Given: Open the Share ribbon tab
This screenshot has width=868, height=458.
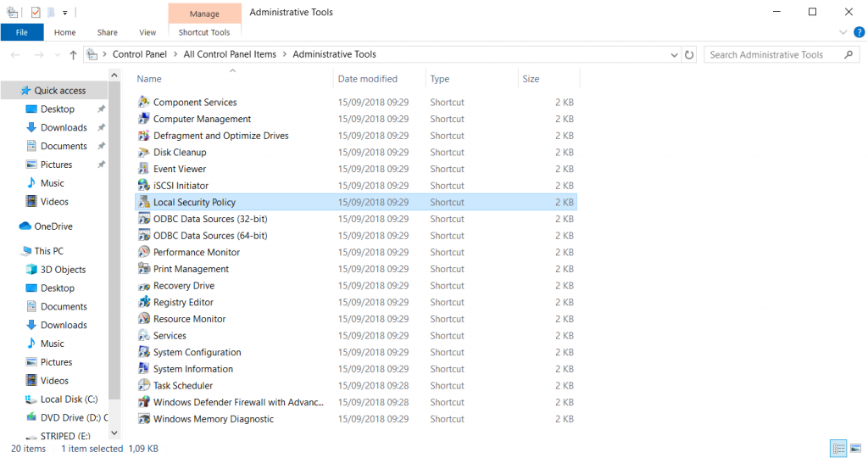Looking at the screenshot, I should point(108,32).
